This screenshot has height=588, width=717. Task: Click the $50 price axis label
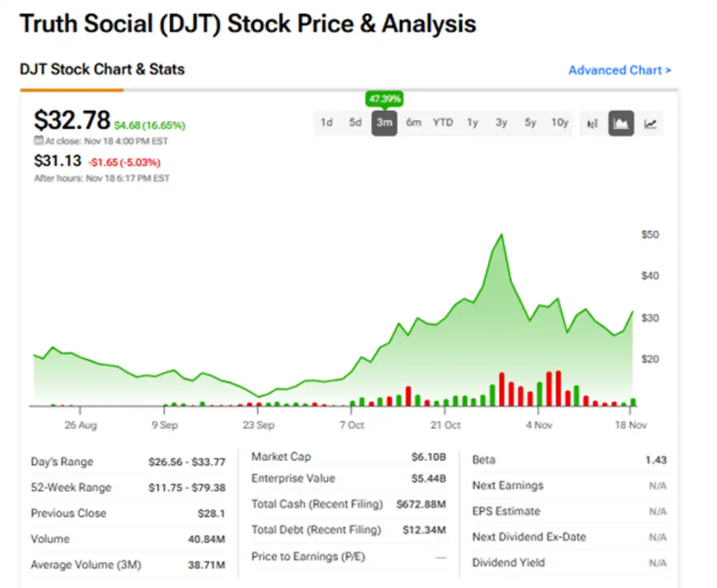[650, 234]
